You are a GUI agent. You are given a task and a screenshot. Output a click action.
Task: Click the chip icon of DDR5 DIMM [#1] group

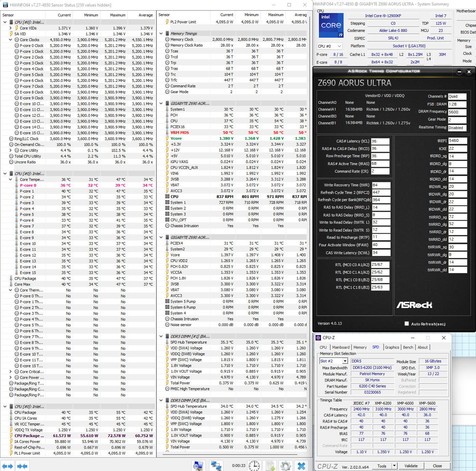[x=167, y=336]
